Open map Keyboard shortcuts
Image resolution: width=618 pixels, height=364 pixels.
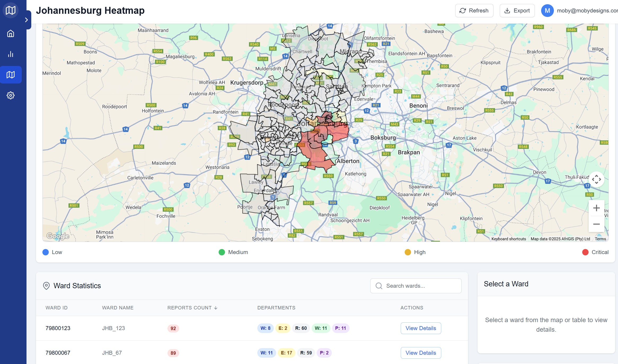[509, 239]
